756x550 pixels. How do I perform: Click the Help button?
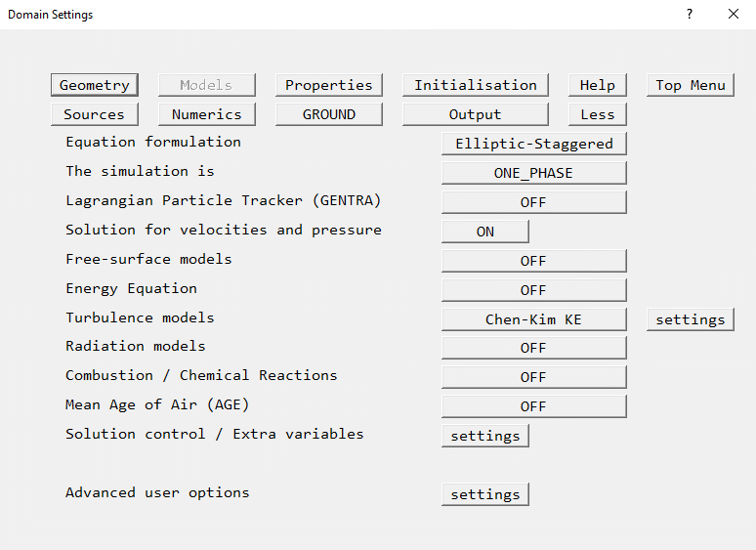pos(597,85)
